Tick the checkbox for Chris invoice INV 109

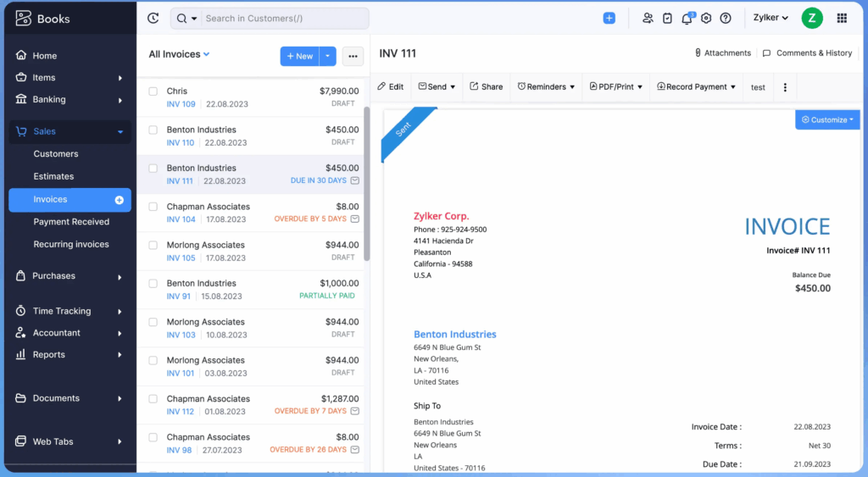click(153, 91)
